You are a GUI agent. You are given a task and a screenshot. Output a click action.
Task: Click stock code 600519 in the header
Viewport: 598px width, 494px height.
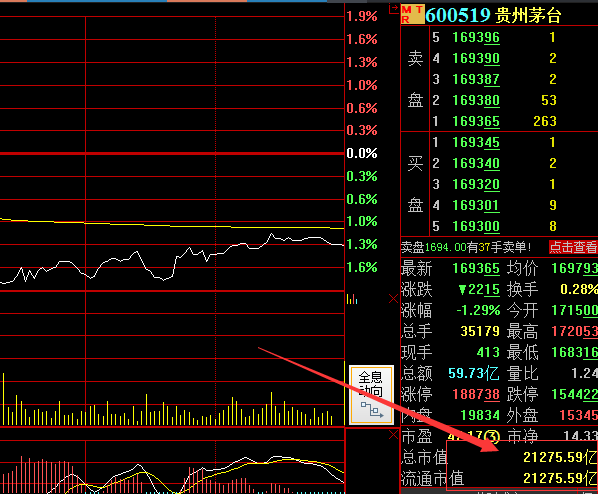(x=457, y=16)
